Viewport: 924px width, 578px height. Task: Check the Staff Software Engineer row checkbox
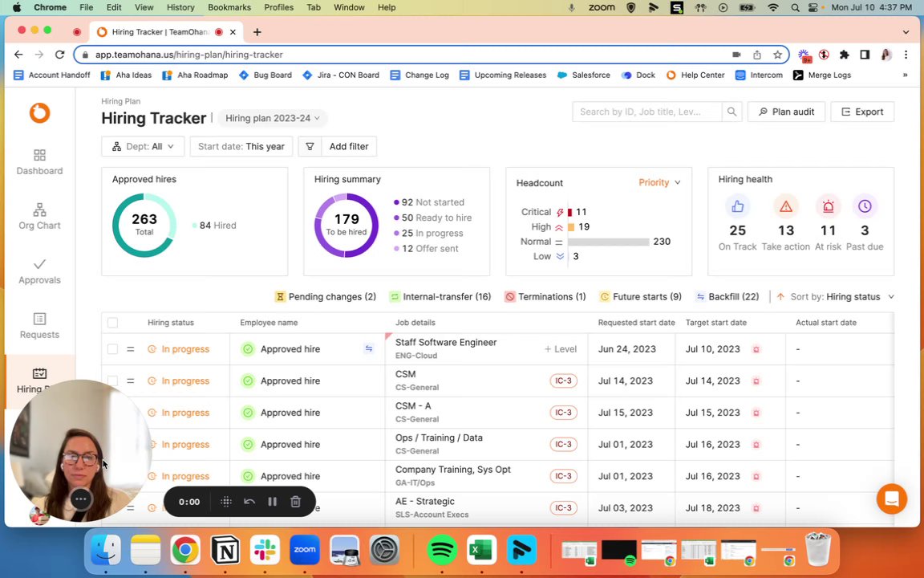(112, 349)
